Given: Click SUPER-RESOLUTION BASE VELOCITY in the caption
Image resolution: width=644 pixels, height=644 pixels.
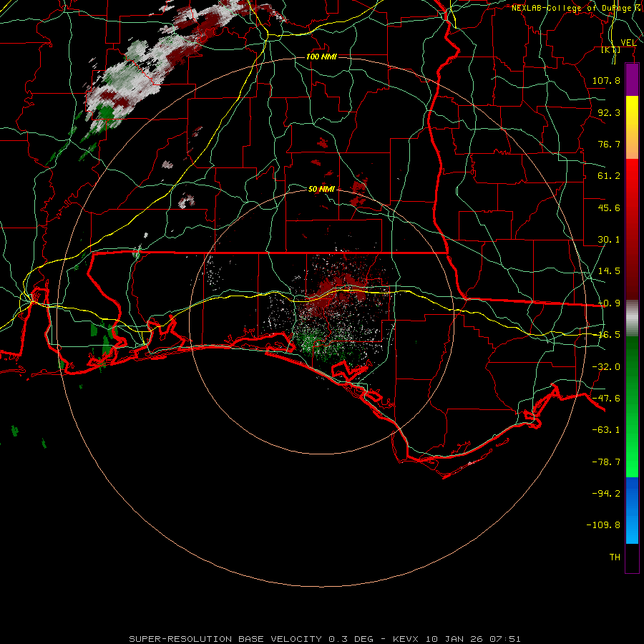Looking at the screenshot, I should click(225, 639).
